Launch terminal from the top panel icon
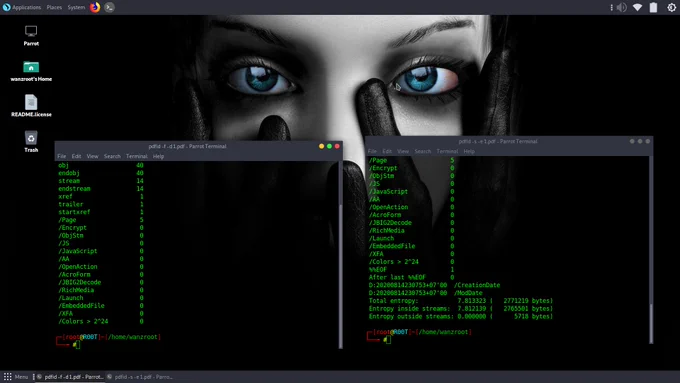This screenshot has height=383, width=680. [109, 7]
